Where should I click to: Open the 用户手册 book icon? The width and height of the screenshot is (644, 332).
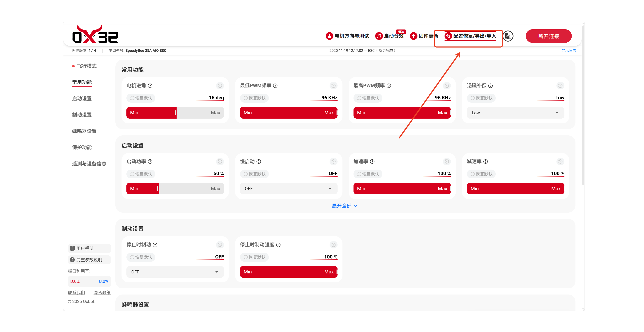coord(72,248)
